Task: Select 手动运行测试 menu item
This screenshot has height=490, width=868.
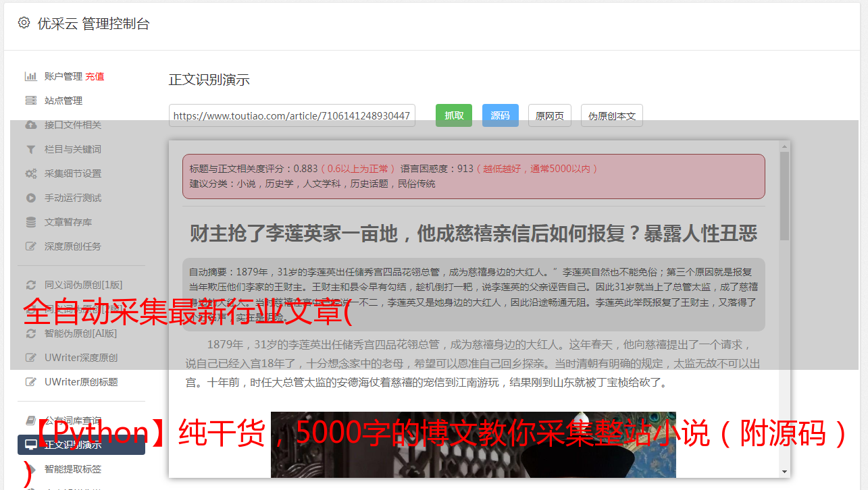Action: (73, 198)
